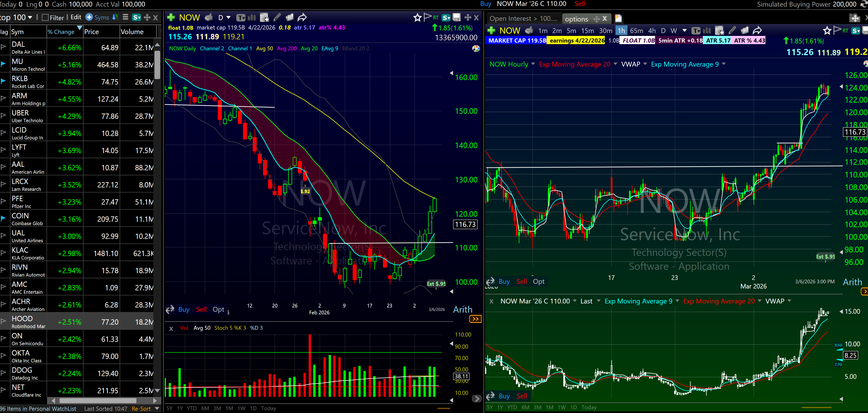868x413 pixels.
Task: Open the calendar-plus icon on hourly chart toolbar
Action: coord(719,30)
